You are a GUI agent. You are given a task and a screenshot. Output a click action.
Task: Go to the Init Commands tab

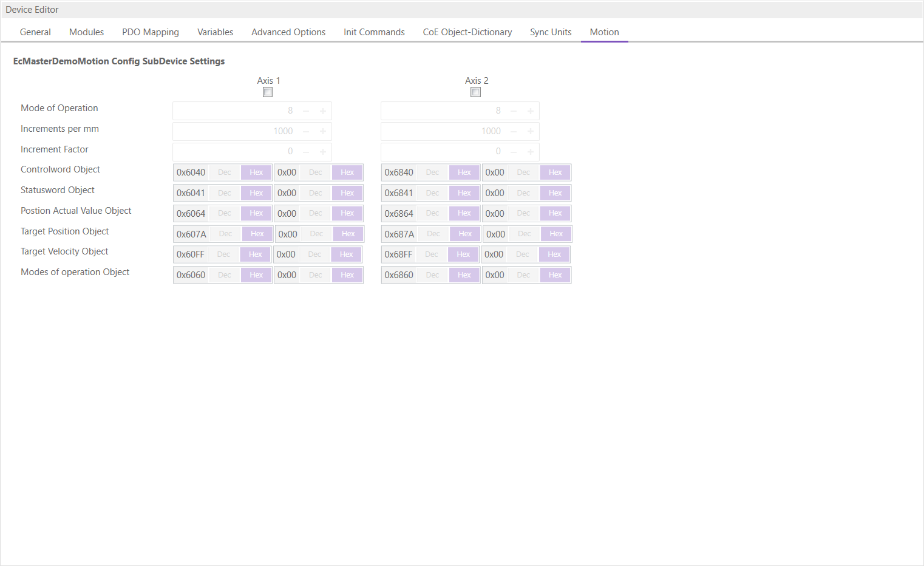point(374,32)
